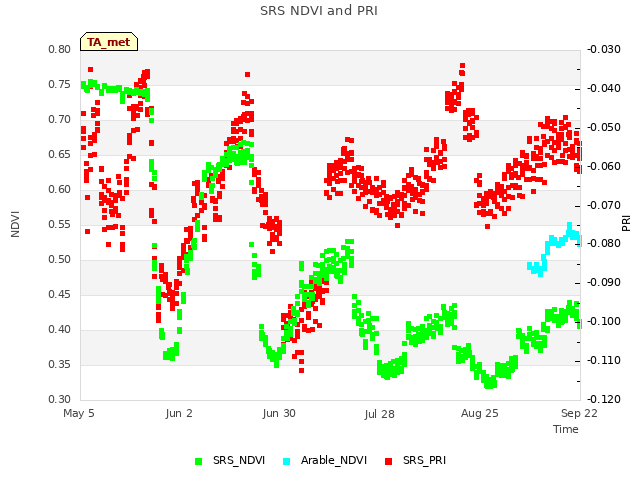Click the Jul 28 date tick label
Image resolution: width=640 pixels, height=480 pixels.
pos(379,414)
